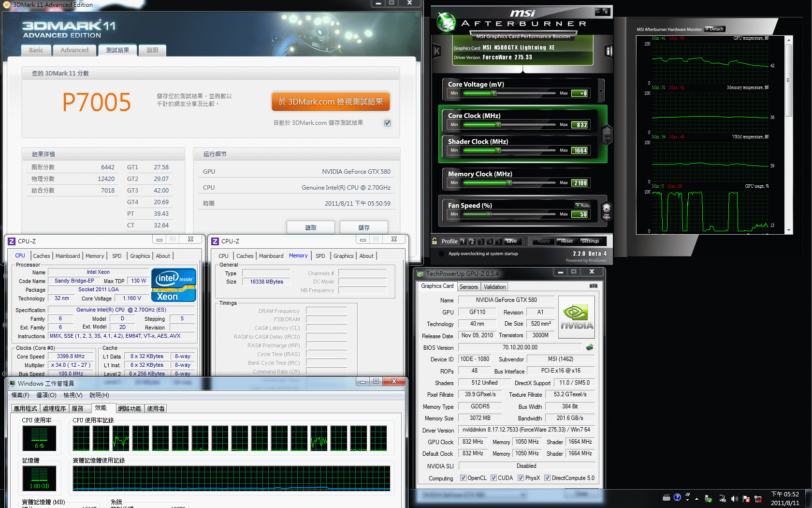Switch to the Basic tab in 3DMark 11

pyautogui.click(x=36, y=50)
